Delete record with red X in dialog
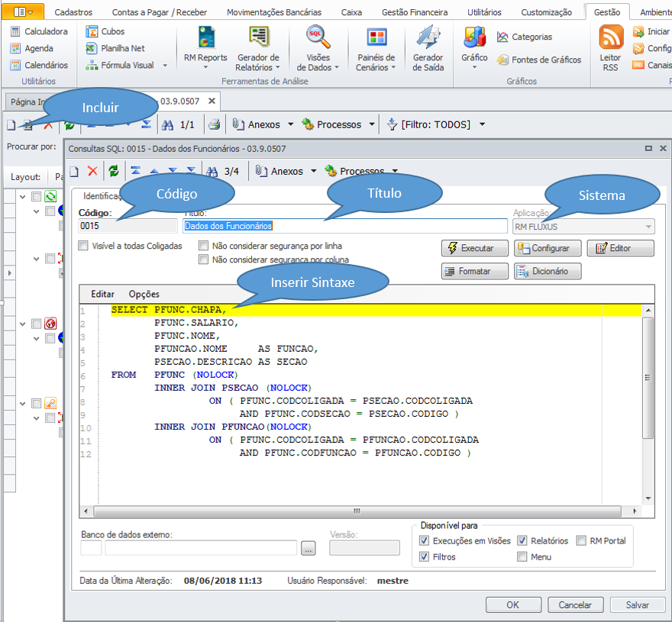672x622 pixels. [92, 171]
